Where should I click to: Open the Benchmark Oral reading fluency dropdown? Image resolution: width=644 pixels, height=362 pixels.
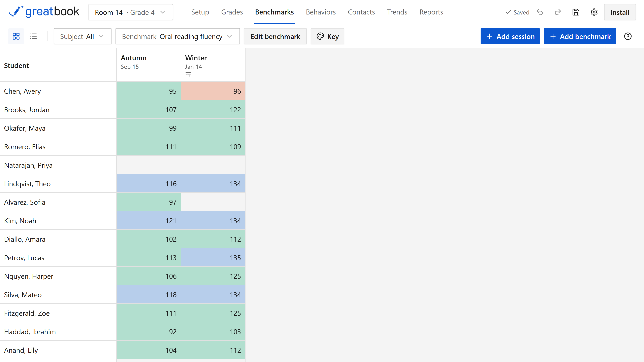pyautogui.click(x=178, y=36)
